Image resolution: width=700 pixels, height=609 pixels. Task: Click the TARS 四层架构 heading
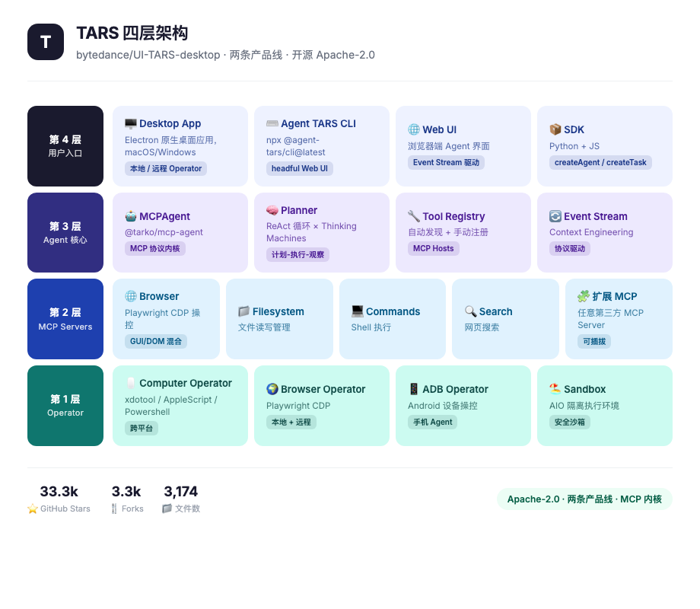tap(132, 33)
